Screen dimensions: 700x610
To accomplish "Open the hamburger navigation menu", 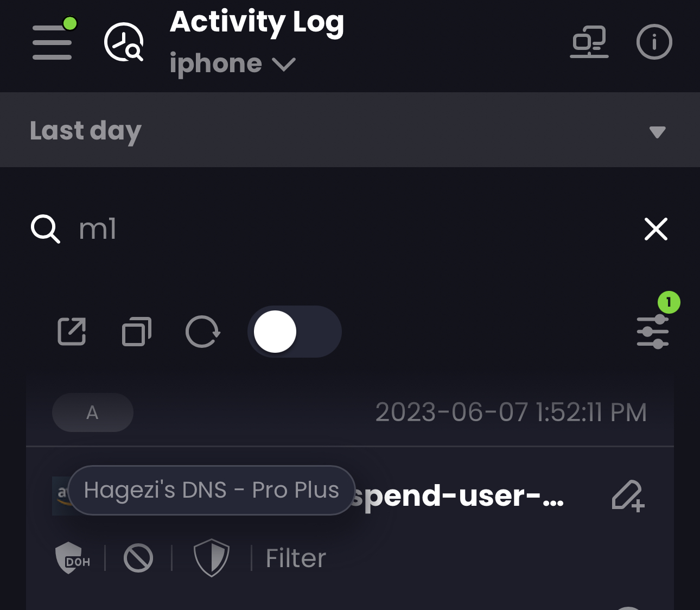I will tap(52, 42).
